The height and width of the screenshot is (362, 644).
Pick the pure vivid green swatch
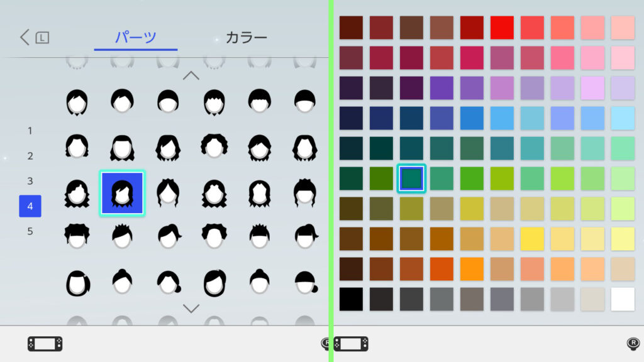coord(472,178)
